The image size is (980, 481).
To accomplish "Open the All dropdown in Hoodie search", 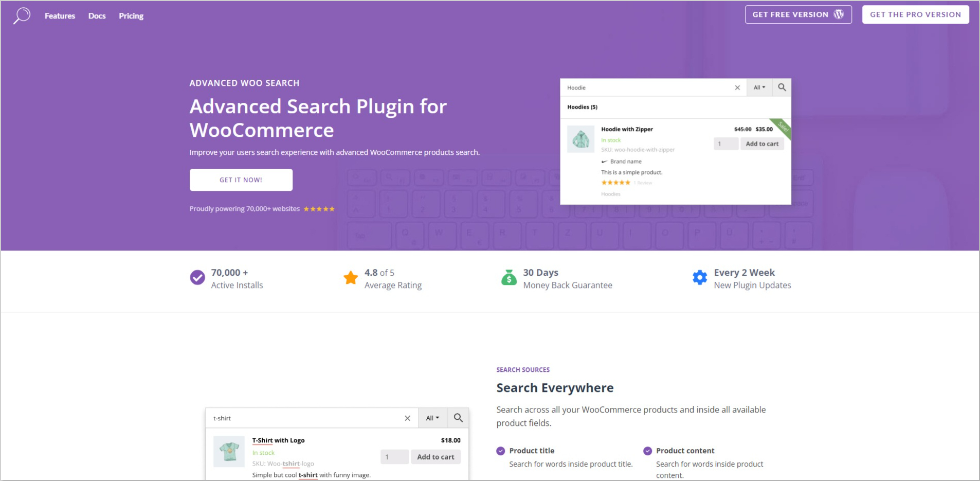I will click(759, 87).
